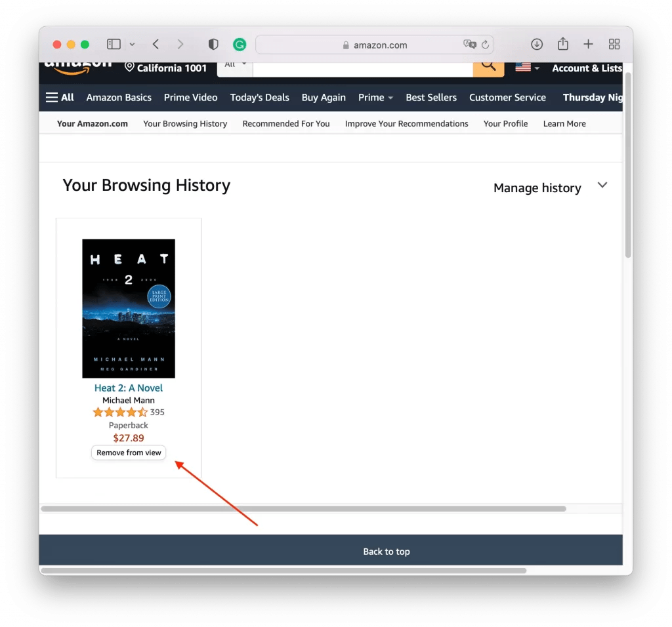The width and height of the screenshot is (672, 627).
Task: Click the orange search magnifier button
Action: (488, 68)
